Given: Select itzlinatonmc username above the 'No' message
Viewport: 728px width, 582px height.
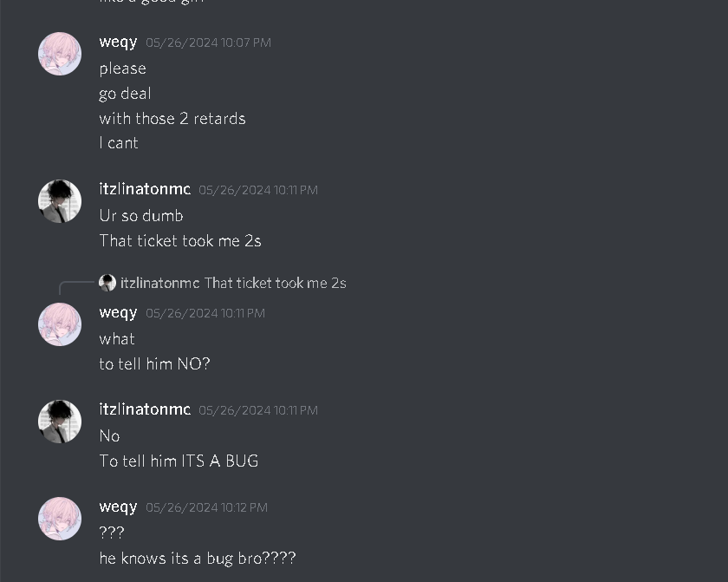Looking at the screenshot, I should (145, 409).
